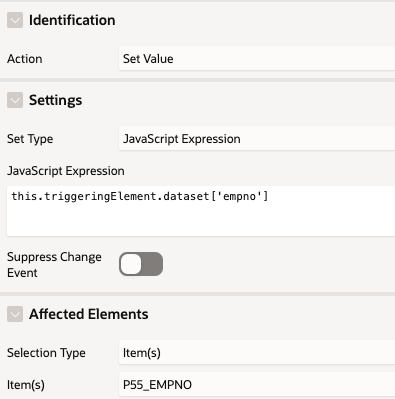Click the JavaScript Expression label above the editor
The image size is (395, 399).
tap(66, 171)
